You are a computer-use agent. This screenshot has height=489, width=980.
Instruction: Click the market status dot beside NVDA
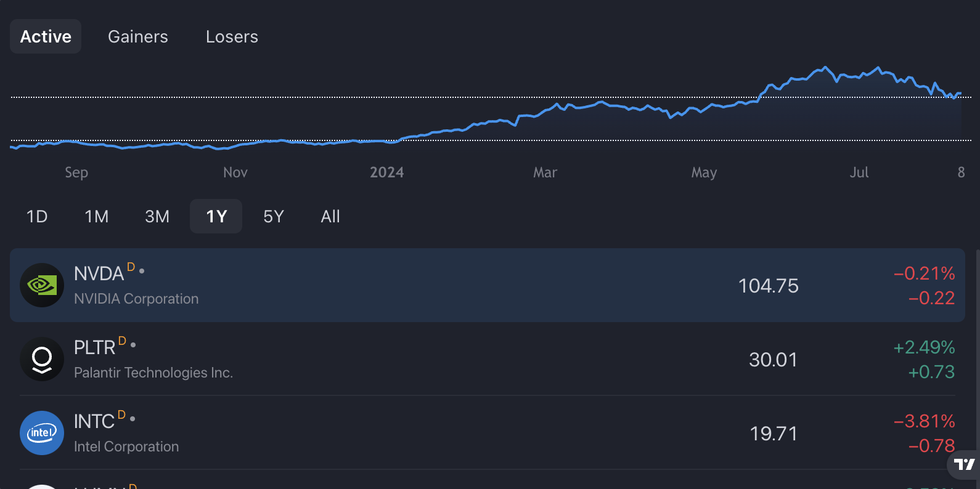(142, 271)
